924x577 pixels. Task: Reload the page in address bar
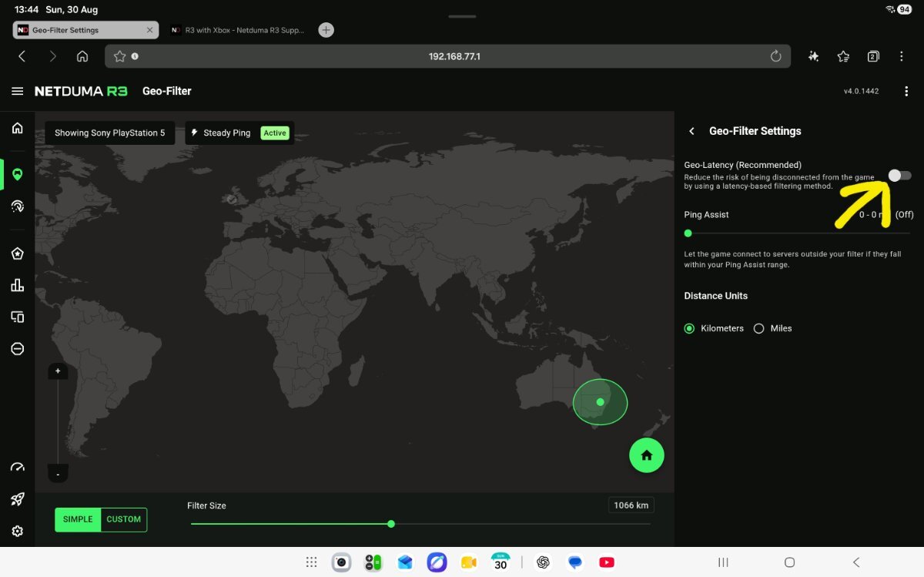click(776, 56)
